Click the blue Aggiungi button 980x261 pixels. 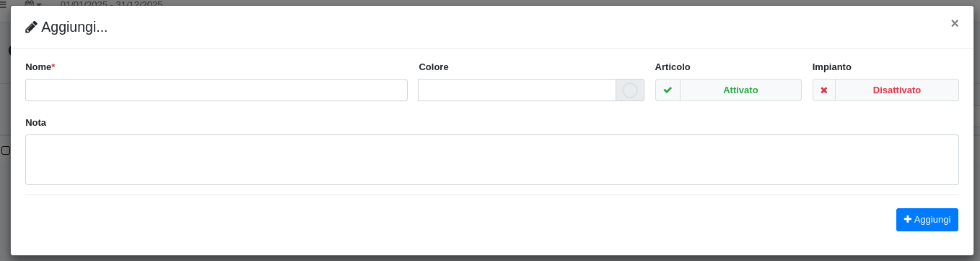coord(927,220)
